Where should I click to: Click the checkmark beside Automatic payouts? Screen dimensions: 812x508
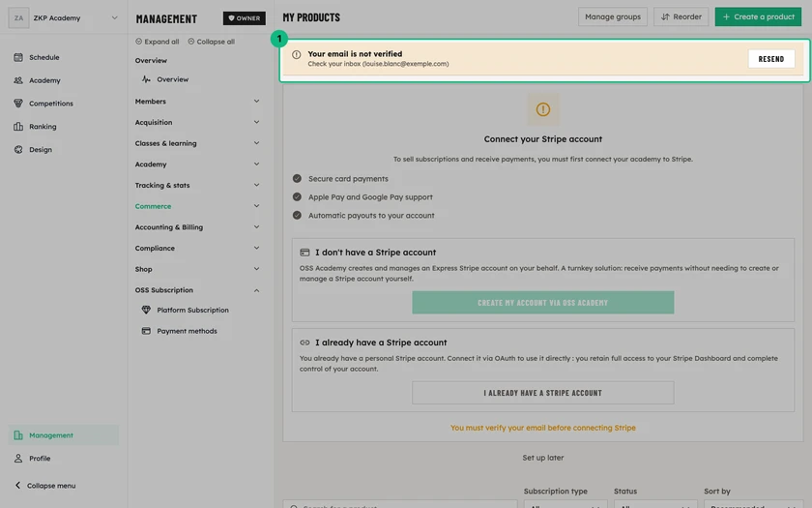click(297, 215)
